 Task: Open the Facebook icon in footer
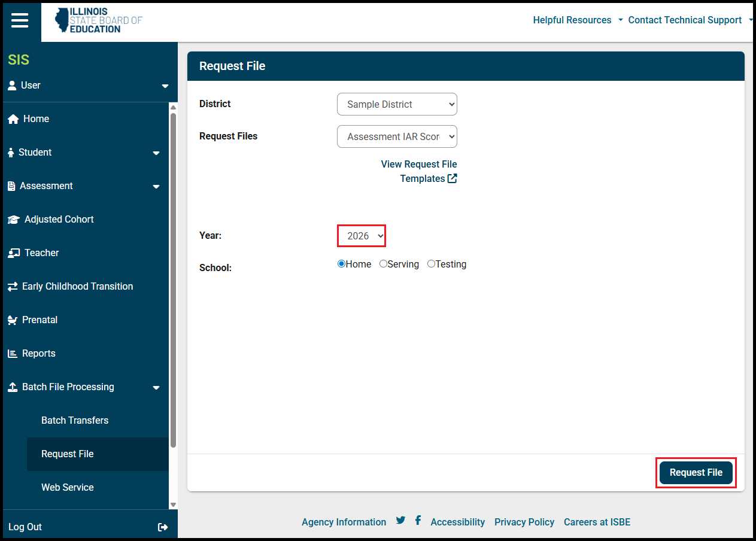tap(418, 520)
